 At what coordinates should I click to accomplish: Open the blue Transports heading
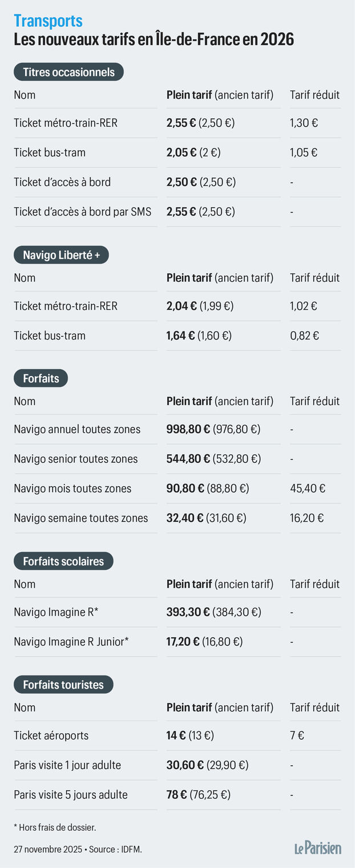[x=49, y=21]
